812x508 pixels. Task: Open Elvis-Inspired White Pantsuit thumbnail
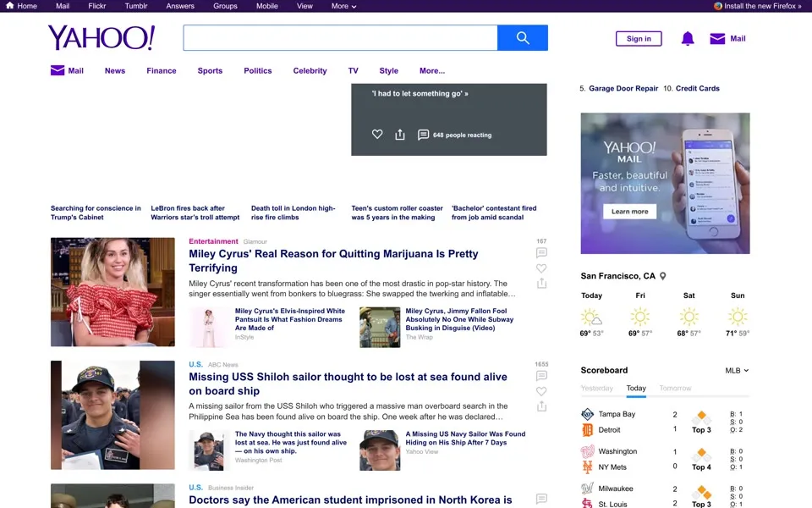point(209,327)
